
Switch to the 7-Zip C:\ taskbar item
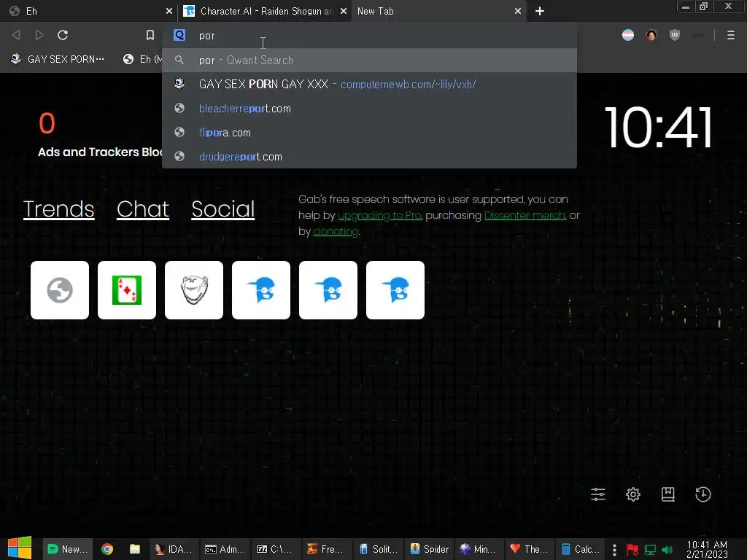pos(276,549)
